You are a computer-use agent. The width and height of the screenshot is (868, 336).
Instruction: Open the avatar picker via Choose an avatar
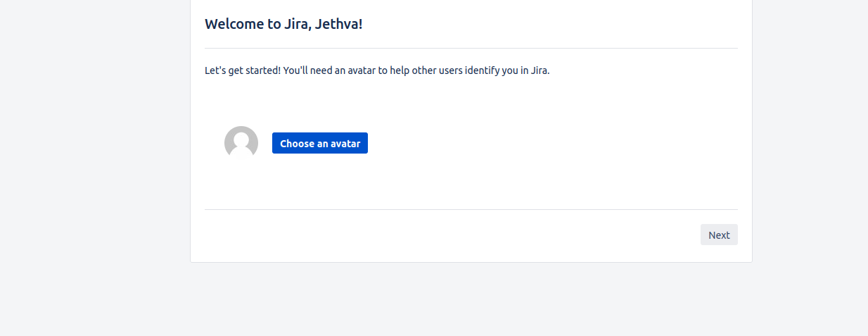[x=320, y=143]
